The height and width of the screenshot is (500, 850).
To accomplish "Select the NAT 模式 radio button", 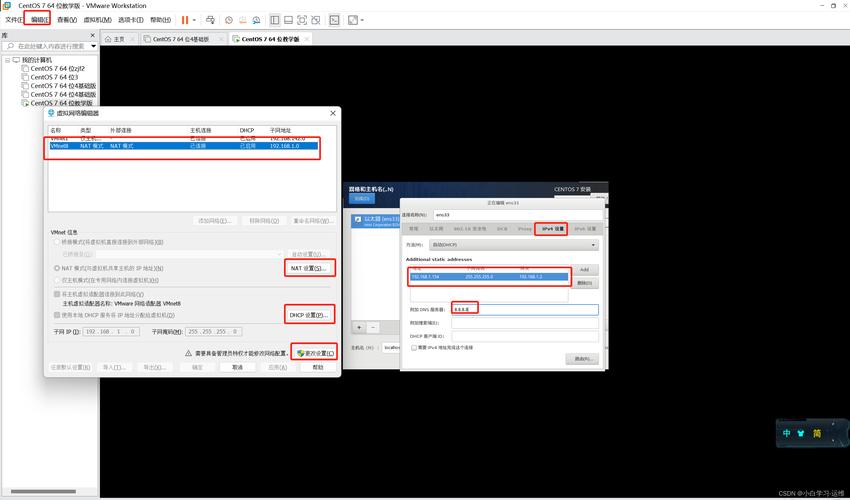I will tap(57, 268).
